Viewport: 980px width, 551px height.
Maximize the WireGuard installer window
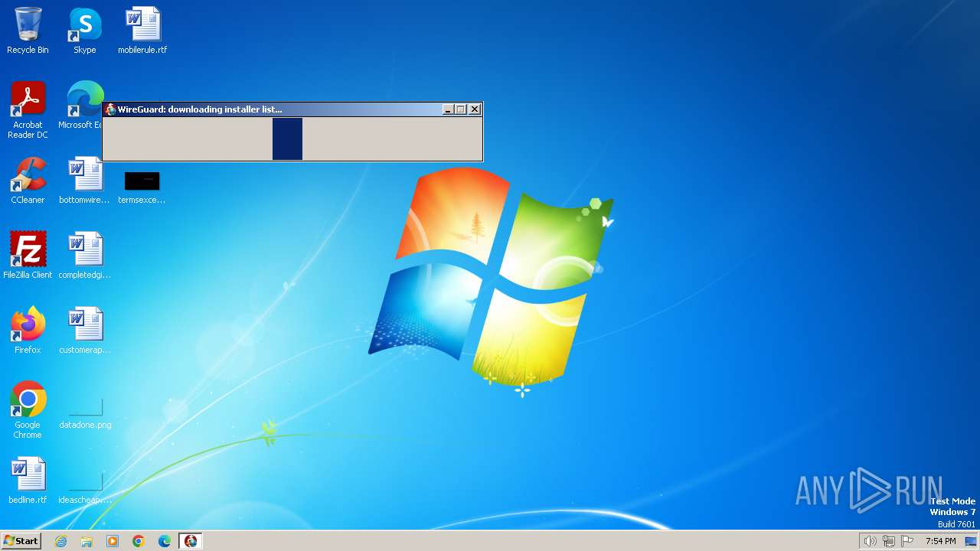(x=461, y=109)
